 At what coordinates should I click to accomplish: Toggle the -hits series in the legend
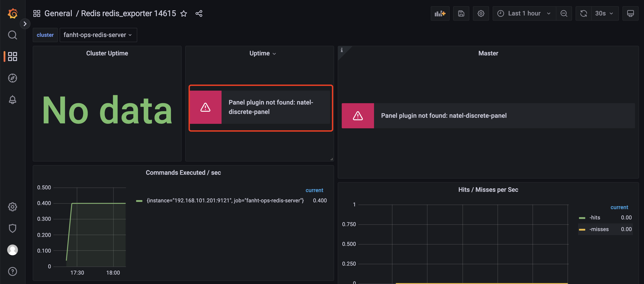click(595, 218)
